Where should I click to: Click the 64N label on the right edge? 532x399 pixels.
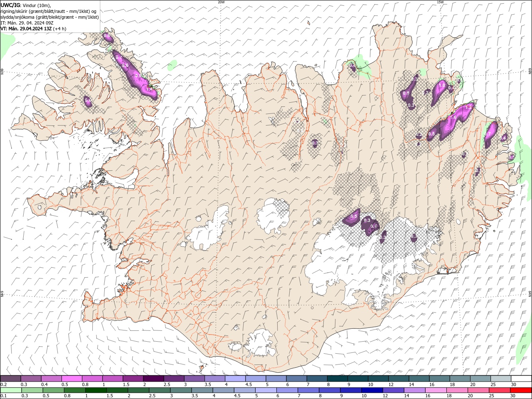tap(530, 293)
